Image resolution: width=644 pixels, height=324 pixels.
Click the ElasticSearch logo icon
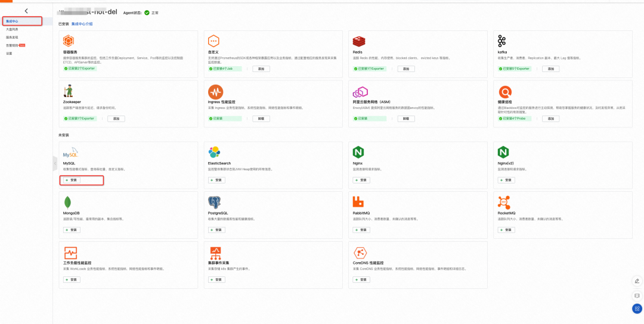click(x=214, y=152)
